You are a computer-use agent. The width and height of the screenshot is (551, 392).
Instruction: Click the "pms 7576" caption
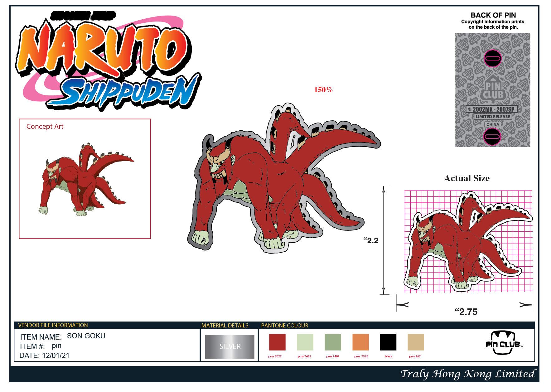[x=361, y=356]
